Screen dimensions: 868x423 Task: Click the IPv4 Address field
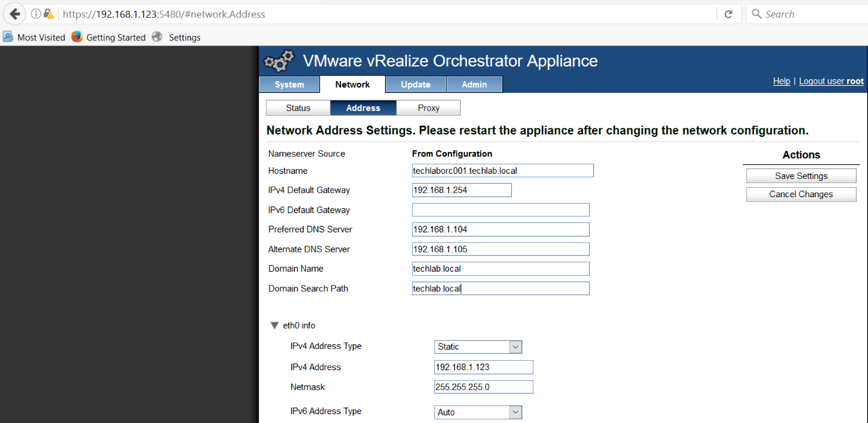click(x=483, y=367)
